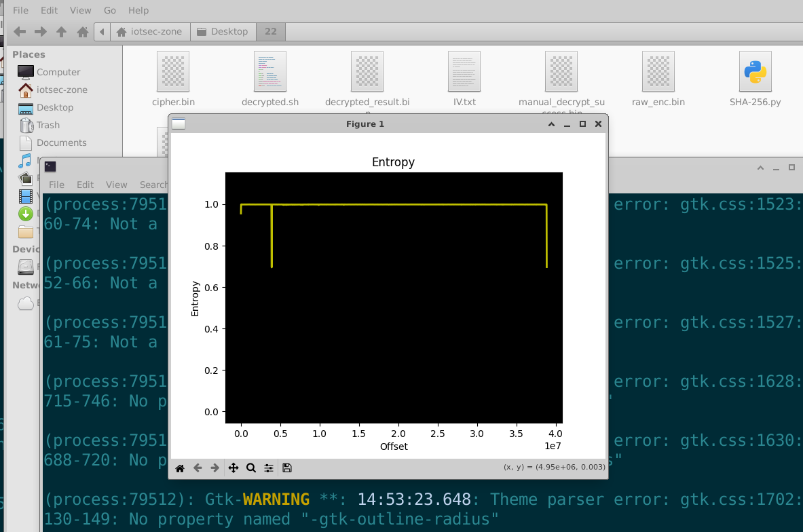Open the file manager Help menu
The image size is (803, 532).
[x=138, y=10]
